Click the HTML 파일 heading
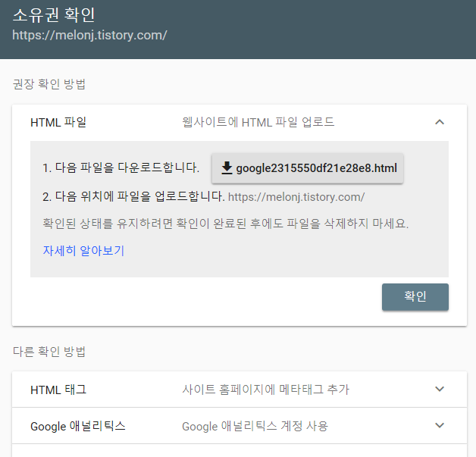 click(x=58, y=122)
